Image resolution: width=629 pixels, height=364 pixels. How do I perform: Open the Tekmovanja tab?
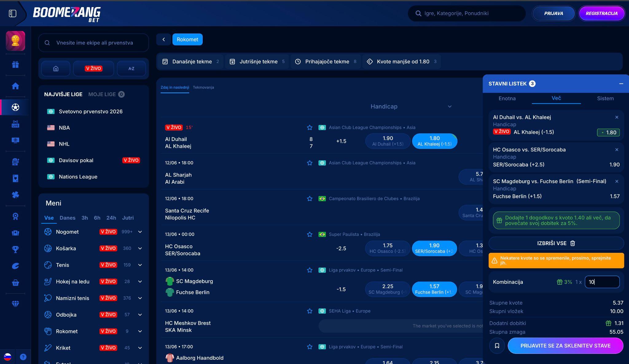pos(203,88)
